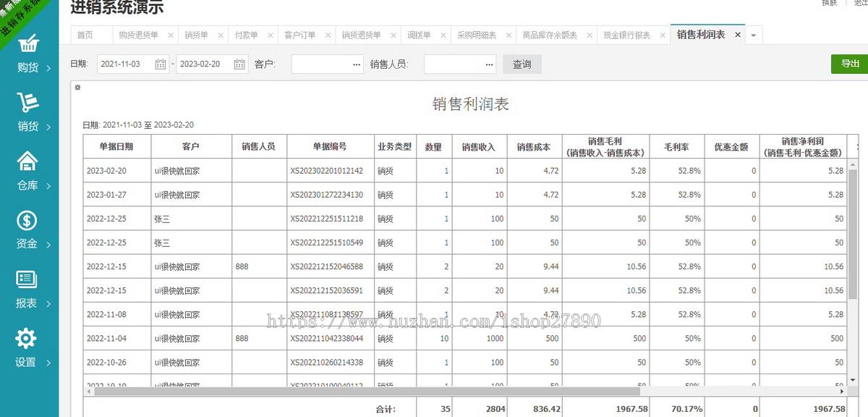Click the 优惠金额 column header
The width and height of the screenshot is (868, 417).
[732, 146]
